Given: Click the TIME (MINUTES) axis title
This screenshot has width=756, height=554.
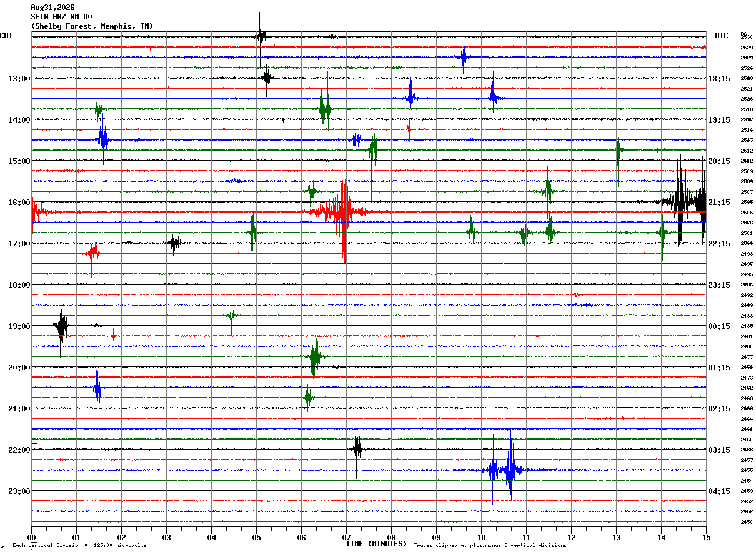Looking at the screenshot, I should point(376,544).
